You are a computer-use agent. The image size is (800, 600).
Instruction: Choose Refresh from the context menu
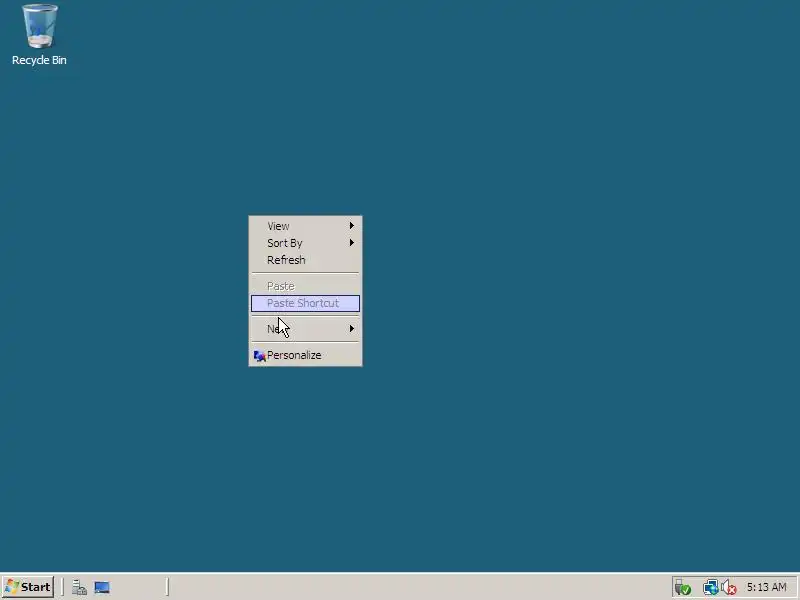tap(305, 260)
